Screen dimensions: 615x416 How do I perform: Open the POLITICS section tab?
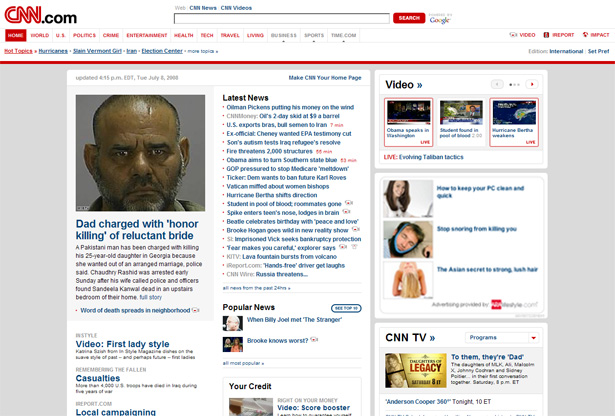coord(84,35)
